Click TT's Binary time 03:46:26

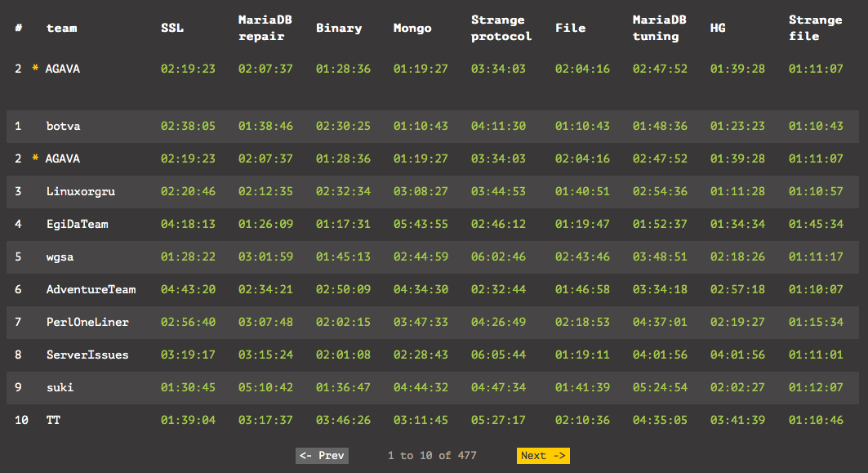pyautogui.click(x=343, y=420)
